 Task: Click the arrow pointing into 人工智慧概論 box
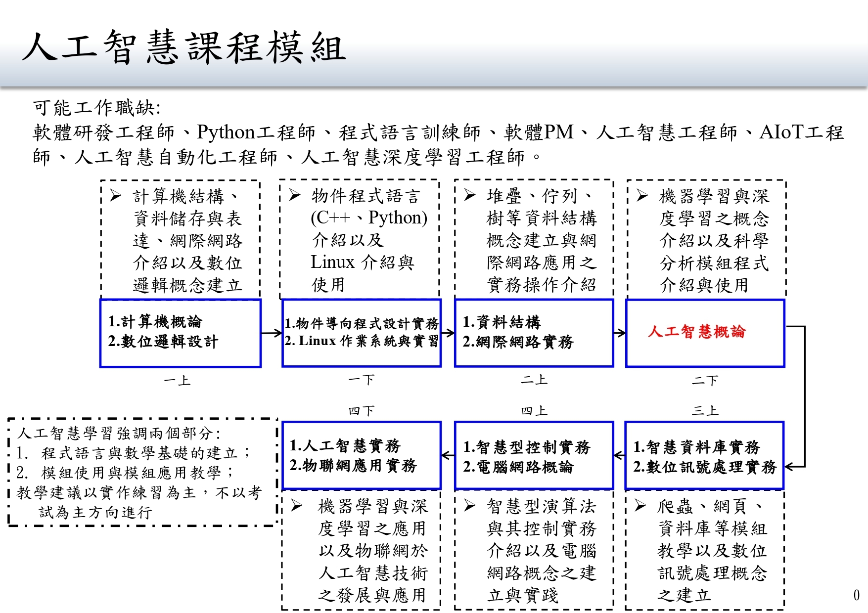619,333
